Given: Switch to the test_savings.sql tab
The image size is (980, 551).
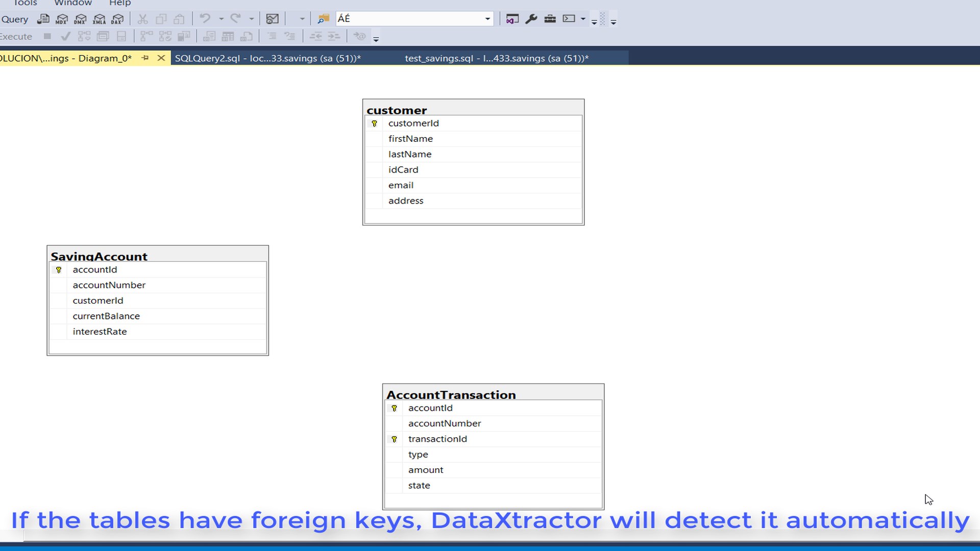Looking at the screenshot, I should 496,58.
